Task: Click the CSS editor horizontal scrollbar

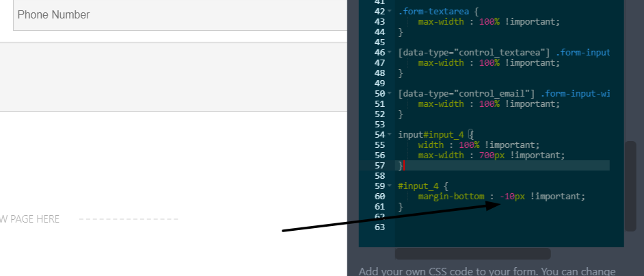Action: 472,254
